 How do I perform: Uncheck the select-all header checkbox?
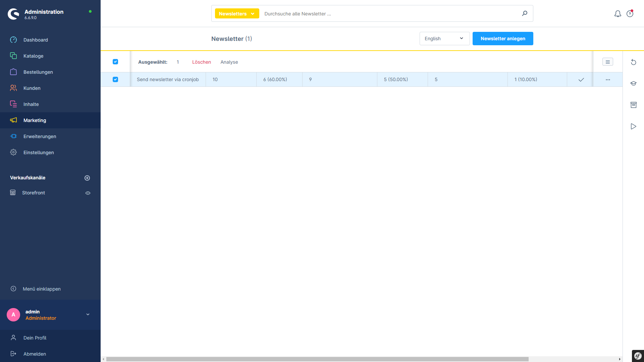click(x=115, y=62)
